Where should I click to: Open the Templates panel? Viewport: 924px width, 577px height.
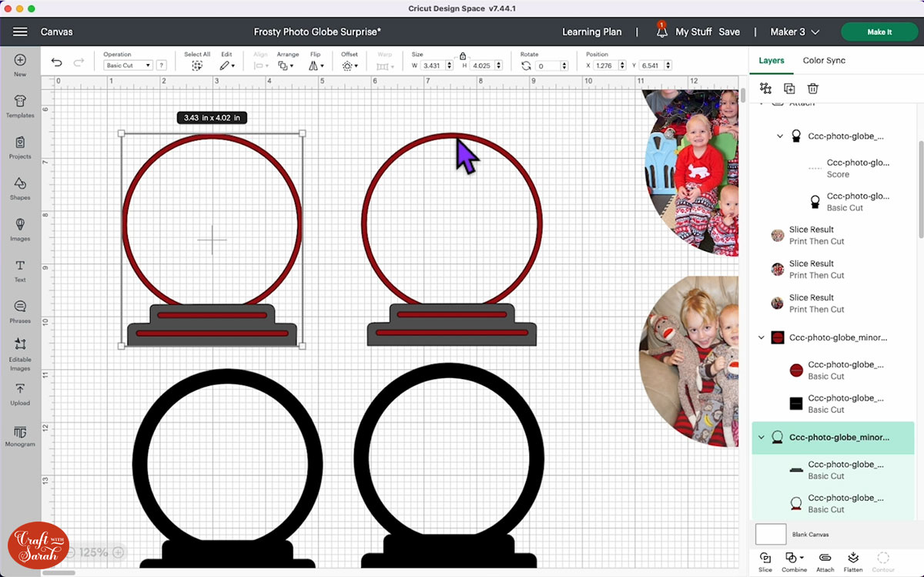tap(20, 106)
